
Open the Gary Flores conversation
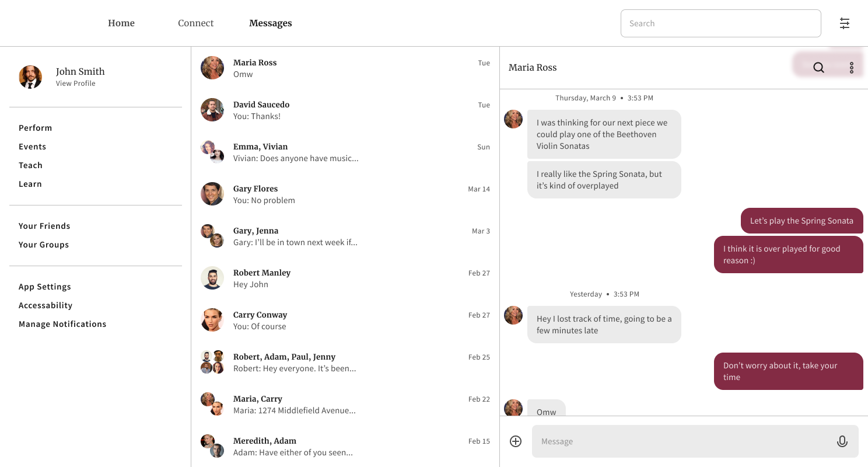345,194
